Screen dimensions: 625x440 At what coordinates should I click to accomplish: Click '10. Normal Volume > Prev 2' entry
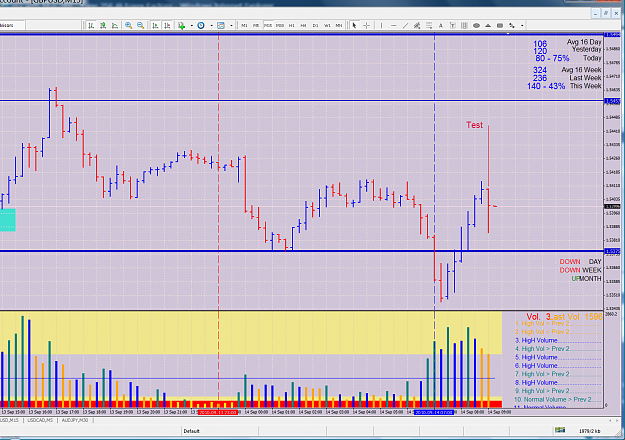[x=553, y=399]
